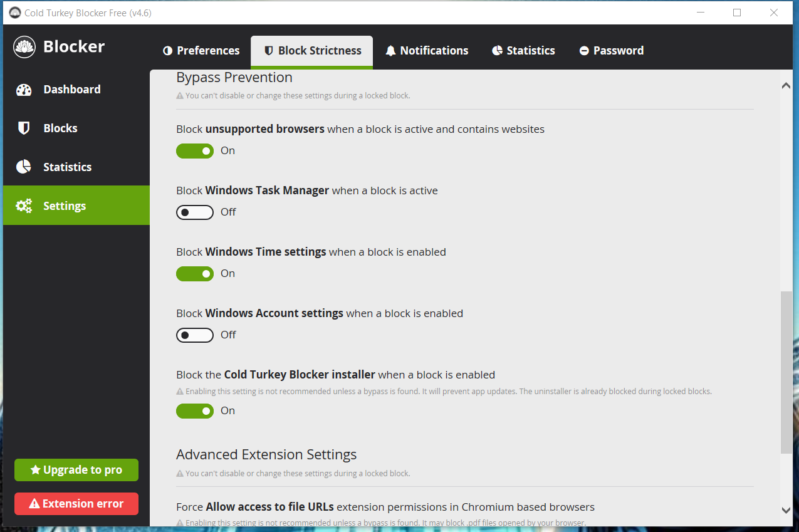This screenshot has width=799, height=532.
Task: Click Force Allow access to file URLs label
Action: 385,508
